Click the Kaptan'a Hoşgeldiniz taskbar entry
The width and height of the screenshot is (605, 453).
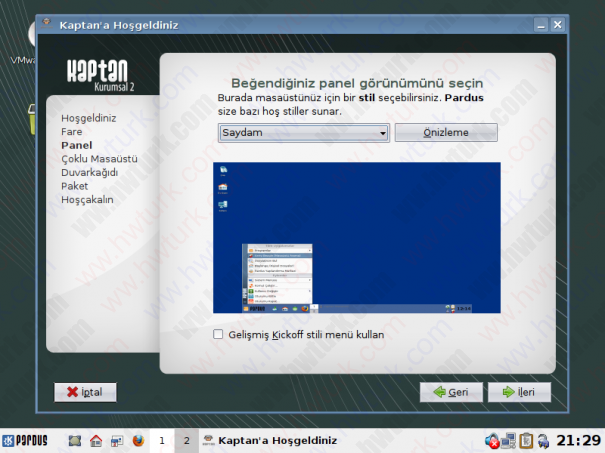270,440
